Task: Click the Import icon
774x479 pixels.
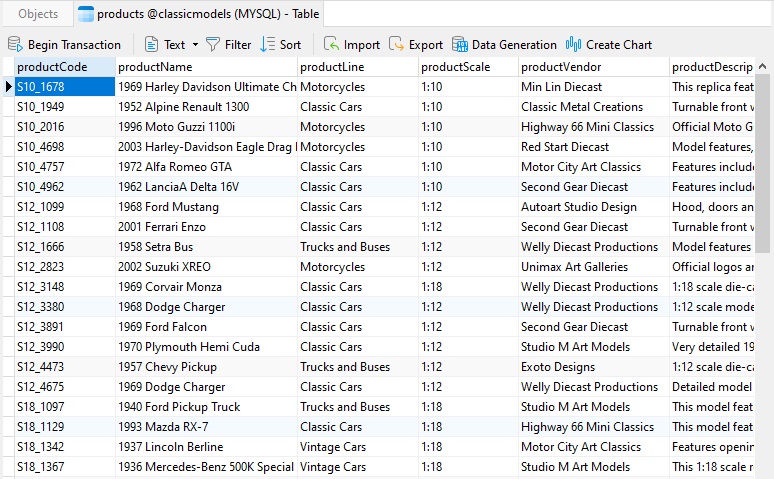Action: pyautogui.click(x=331, y=44)
